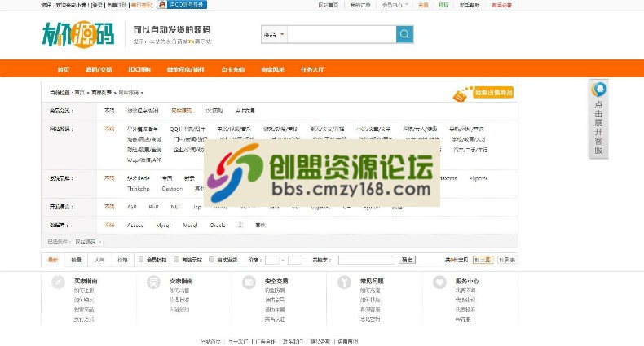644x346 pixels.
Task: Filter database by Mysql
Action: click(x=164, y=226)
